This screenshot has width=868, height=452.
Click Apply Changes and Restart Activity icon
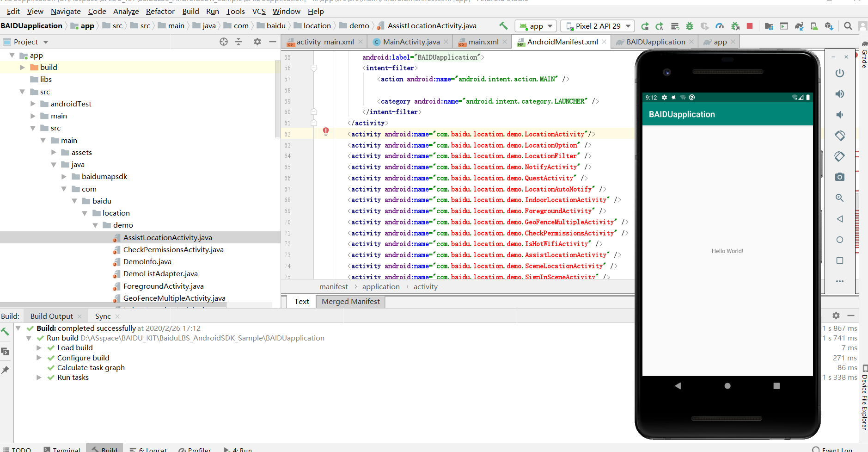[x=660, y=26]
